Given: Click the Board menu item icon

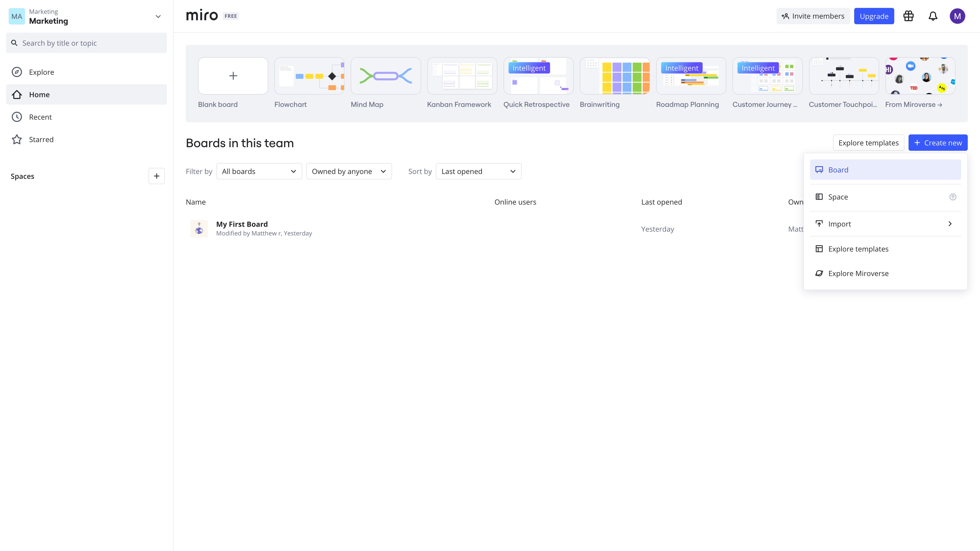Looking at the screenshot, I should pyautogui.click(x=819, y=170).
